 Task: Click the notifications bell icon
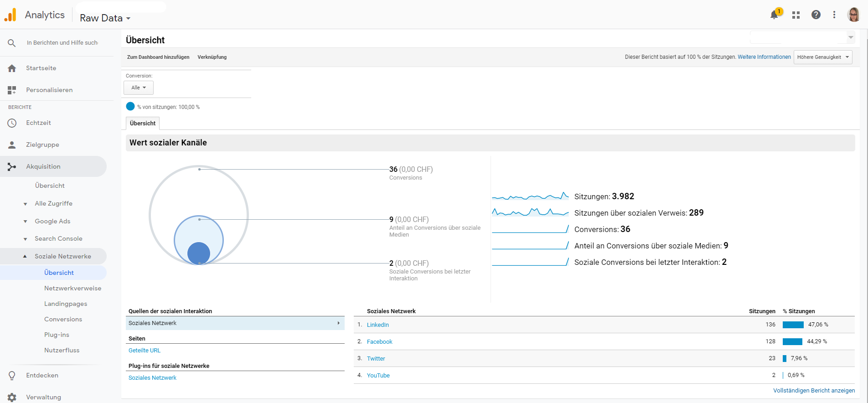click(x=774, y=15)
